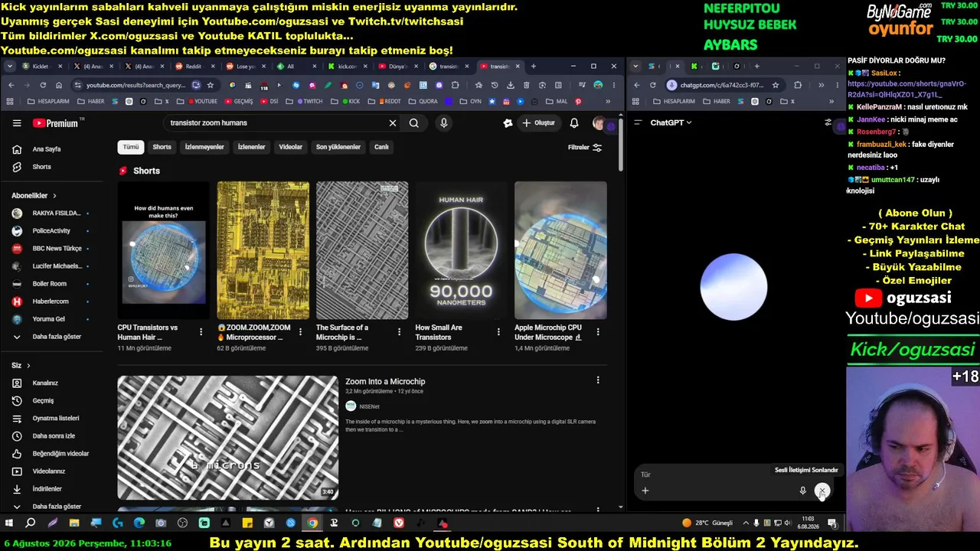Click the ChatGPT attach plus button
Image resolution: width=980 pixels, height=551 pixels.
[645, 491]
